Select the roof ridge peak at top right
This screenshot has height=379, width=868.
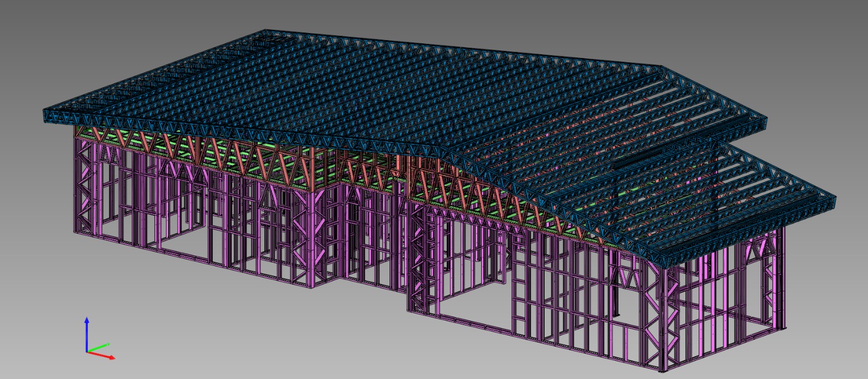pyautogui.click(x=661, y=69)
